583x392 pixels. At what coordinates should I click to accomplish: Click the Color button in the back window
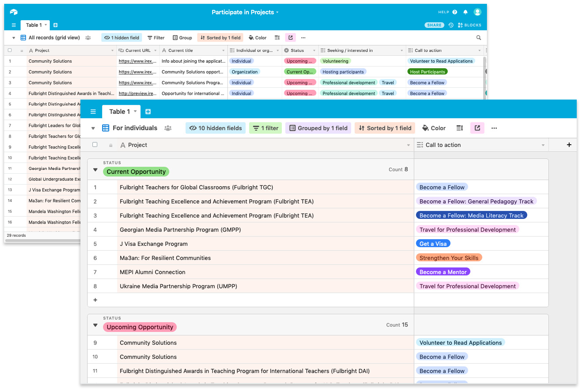point(258,38)
